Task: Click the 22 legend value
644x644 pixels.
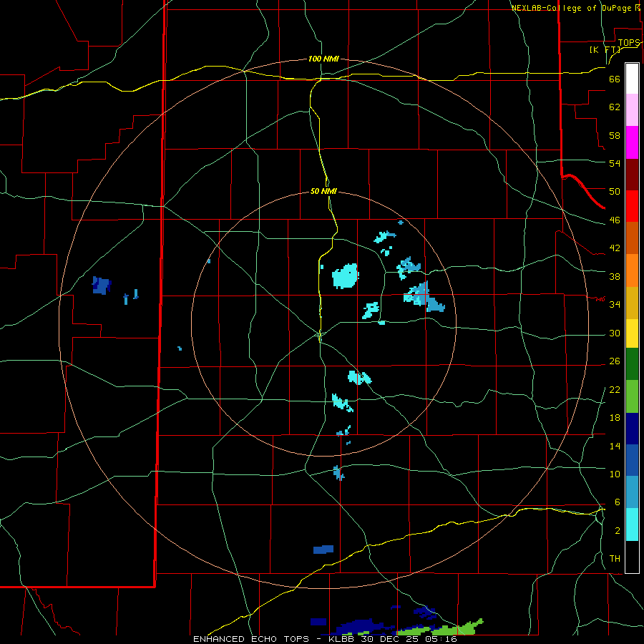Action: coord(615,390)
